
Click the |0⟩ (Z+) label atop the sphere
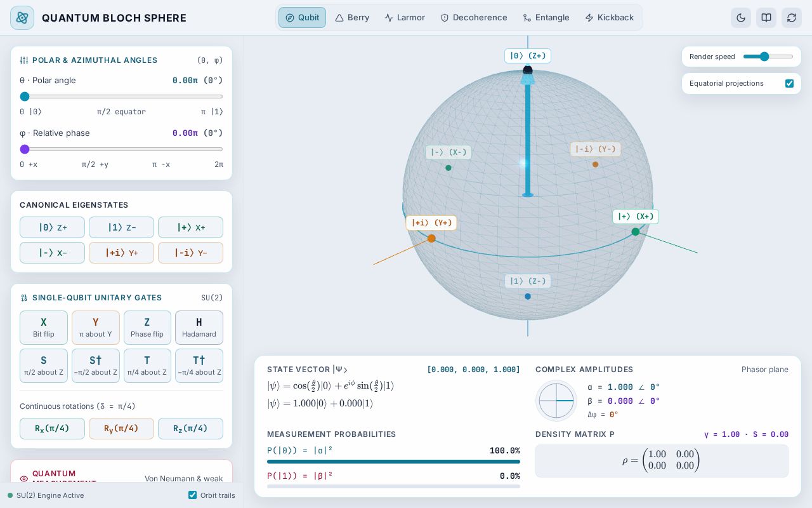click(x=528, y=56)
